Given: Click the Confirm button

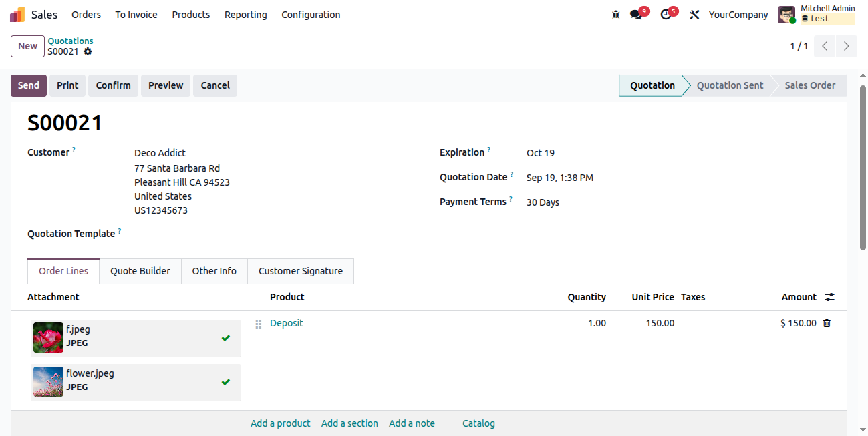Looking at the screenshot, I should 114,85.
